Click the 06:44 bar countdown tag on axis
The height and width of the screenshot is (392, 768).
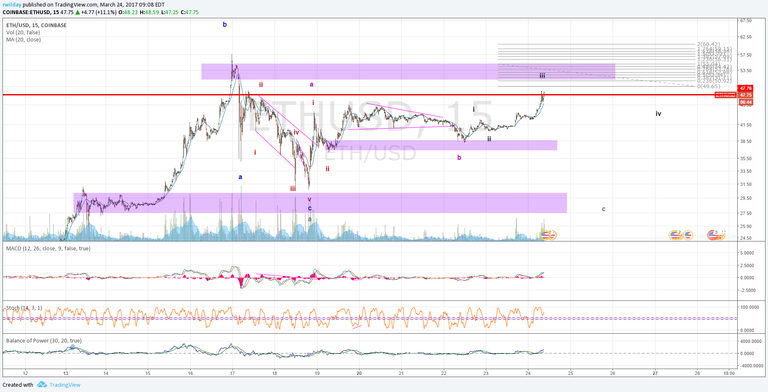pos(745,101)
